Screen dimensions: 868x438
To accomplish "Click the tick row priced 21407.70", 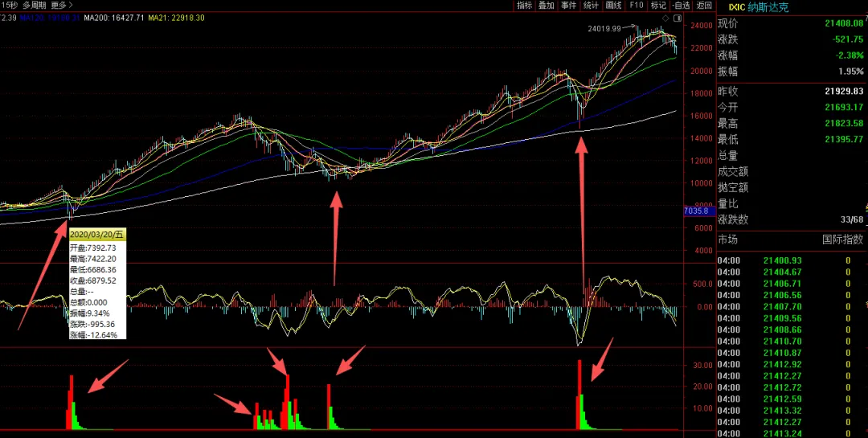I will click(791, 306).
